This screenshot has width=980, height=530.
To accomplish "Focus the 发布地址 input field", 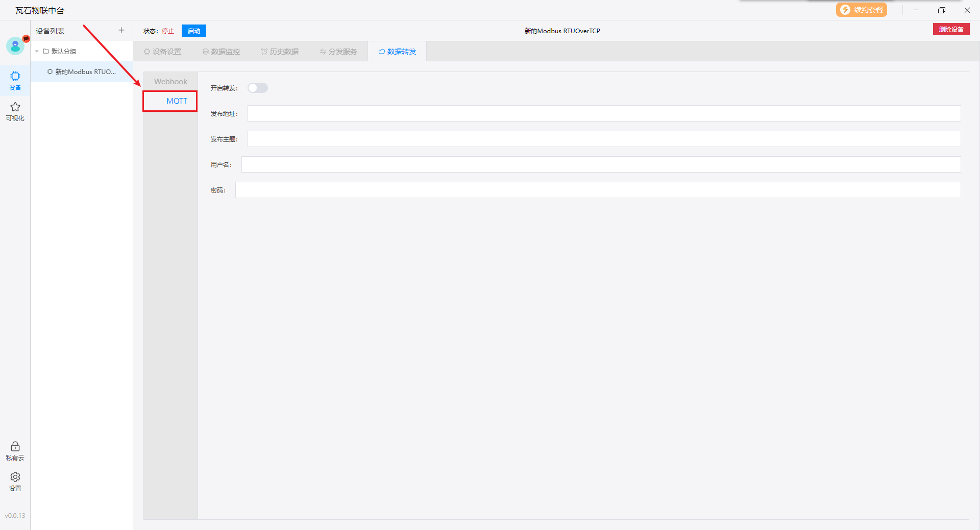I will pos(604,114).
